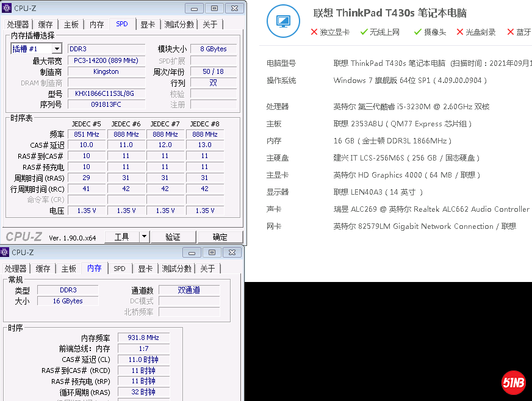
Task: Click the KHX1866C11S3L/8G model number field
Action: click(x=106, y=93)
